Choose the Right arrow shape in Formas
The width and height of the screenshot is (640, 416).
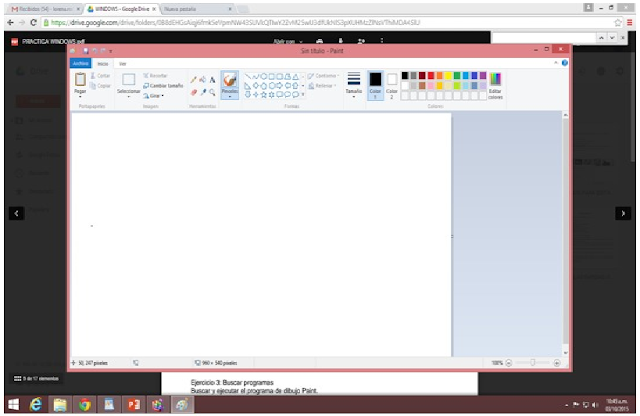280,86
